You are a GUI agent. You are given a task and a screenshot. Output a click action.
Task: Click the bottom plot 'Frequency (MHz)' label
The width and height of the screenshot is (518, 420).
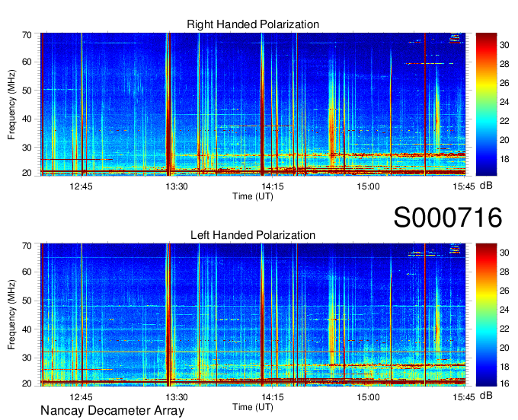(x=11, y=315)
